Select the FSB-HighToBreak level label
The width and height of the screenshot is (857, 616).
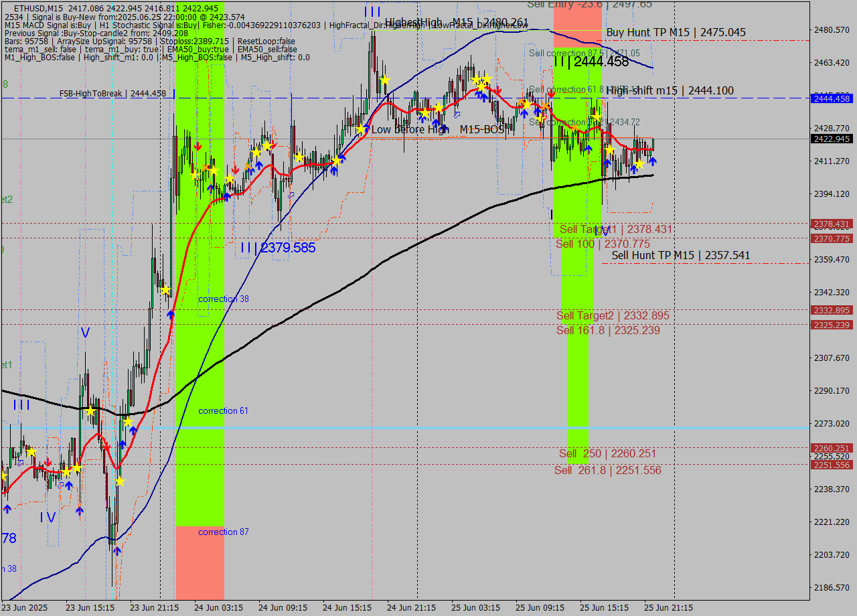click(x=112, y=94)
